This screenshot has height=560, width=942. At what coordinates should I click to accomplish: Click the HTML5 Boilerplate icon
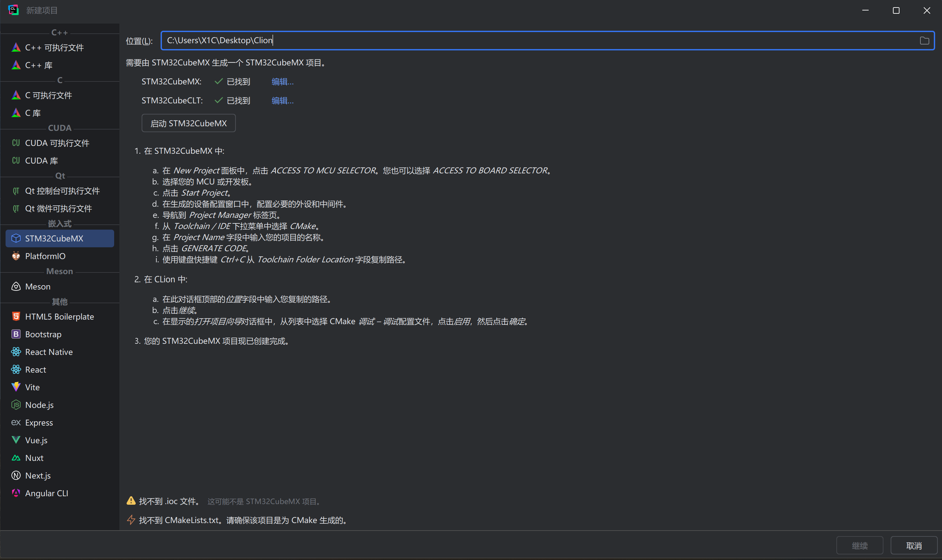point(16,317)
